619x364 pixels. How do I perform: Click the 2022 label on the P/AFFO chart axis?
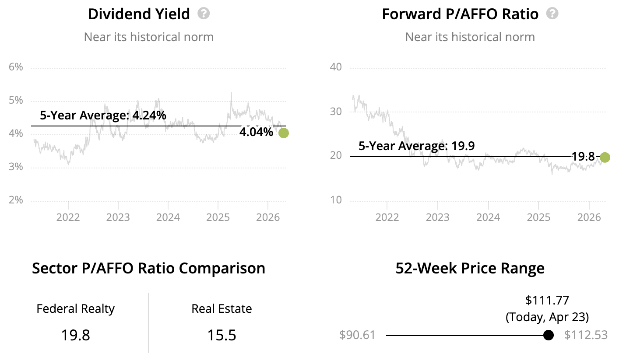pos(387,217)
